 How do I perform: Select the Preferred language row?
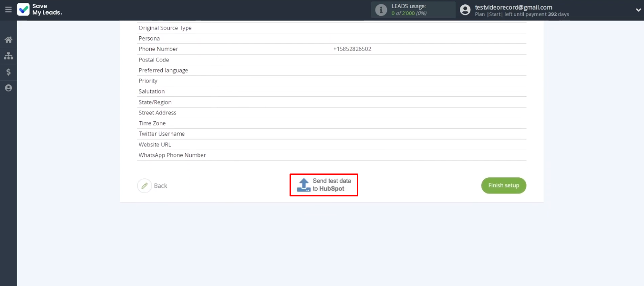click(332, 70)
